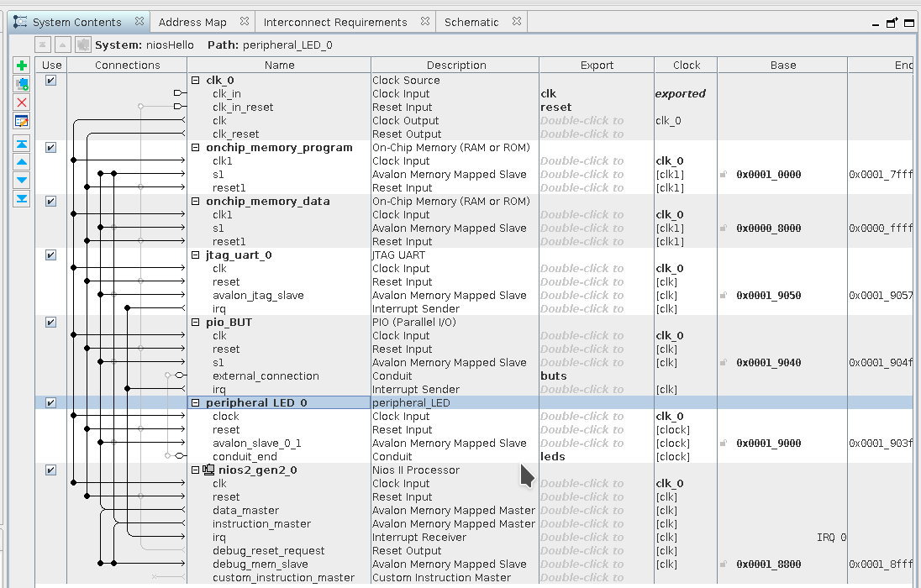Click the green plus Add component icon
This screenshot has height=588, width=921.
(22, 66)
